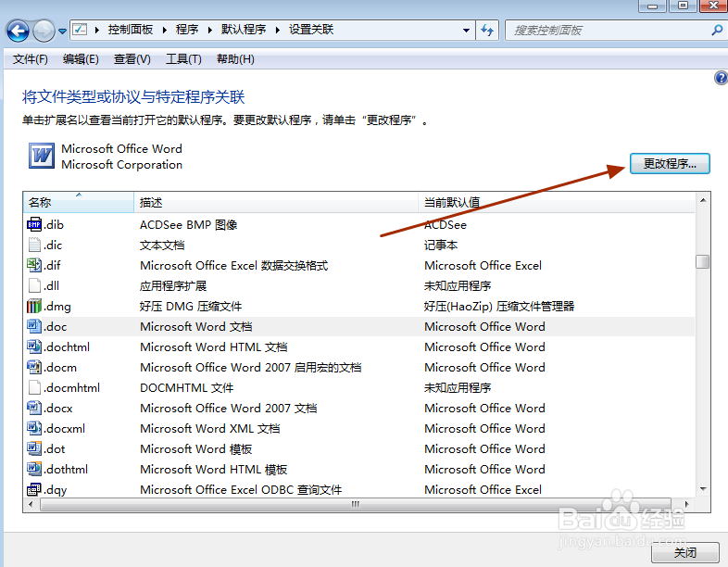Image resolution: width=728 pixels, height=567 pixels.
Task: Click the Forward navigation arrow
Action: 44,31
